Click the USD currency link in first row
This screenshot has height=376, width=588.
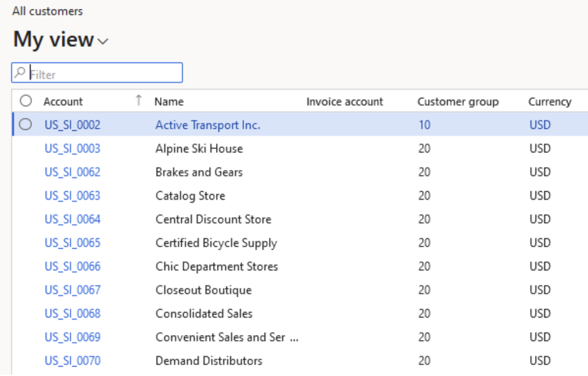click(x=540, y=125)
